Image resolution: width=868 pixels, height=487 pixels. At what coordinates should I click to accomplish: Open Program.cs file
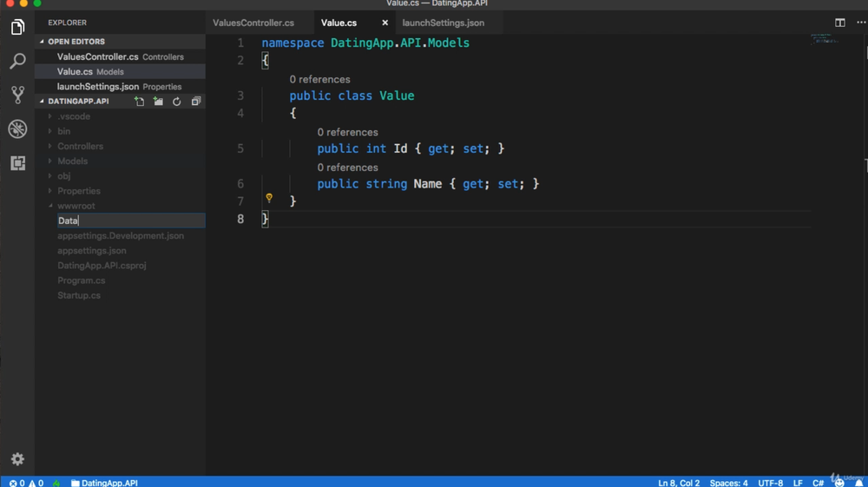coord(82,280)
